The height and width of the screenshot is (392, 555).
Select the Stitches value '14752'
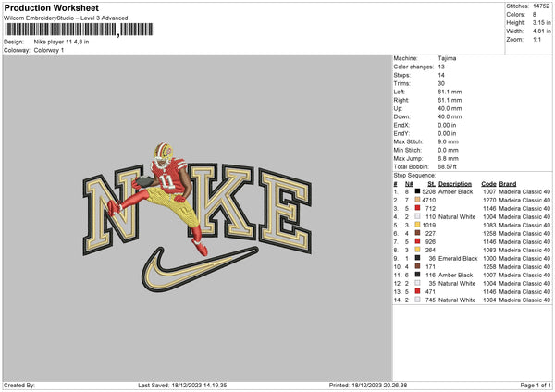point(541,6)
